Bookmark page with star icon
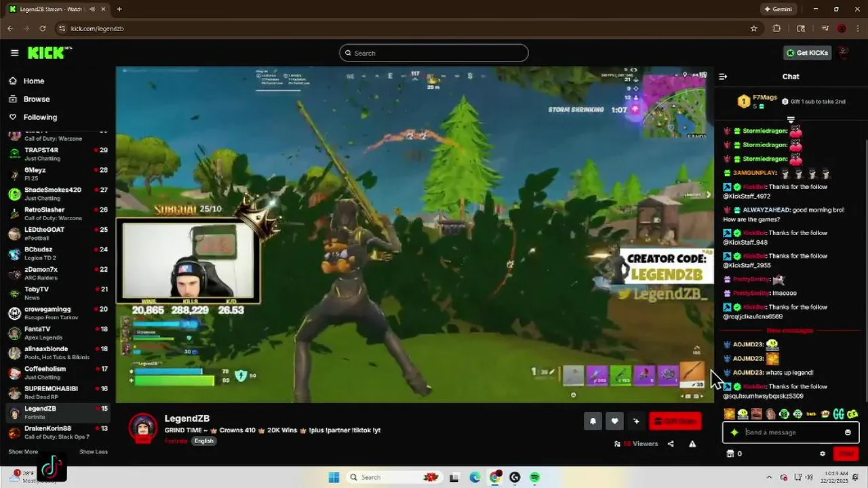 coord(753,28)
